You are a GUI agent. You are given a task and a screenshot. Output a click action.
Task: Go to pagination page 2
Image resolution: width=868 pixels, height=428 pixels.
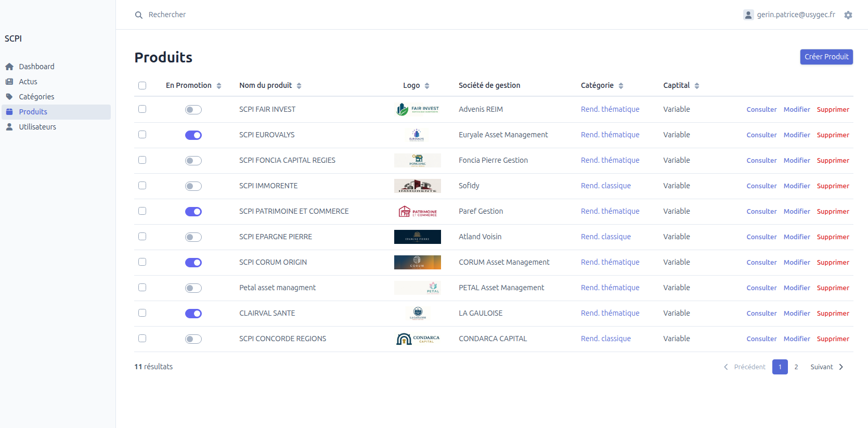796,367
